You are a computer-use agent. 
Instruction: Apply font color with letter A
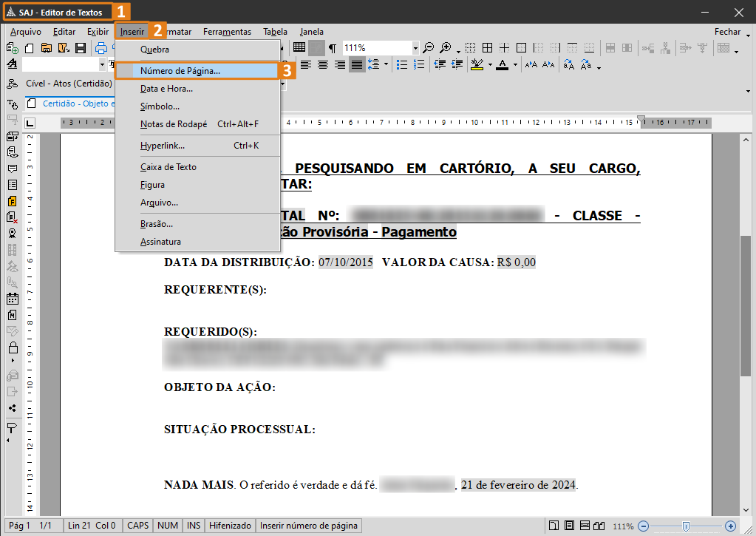click(x=503, y=64)
